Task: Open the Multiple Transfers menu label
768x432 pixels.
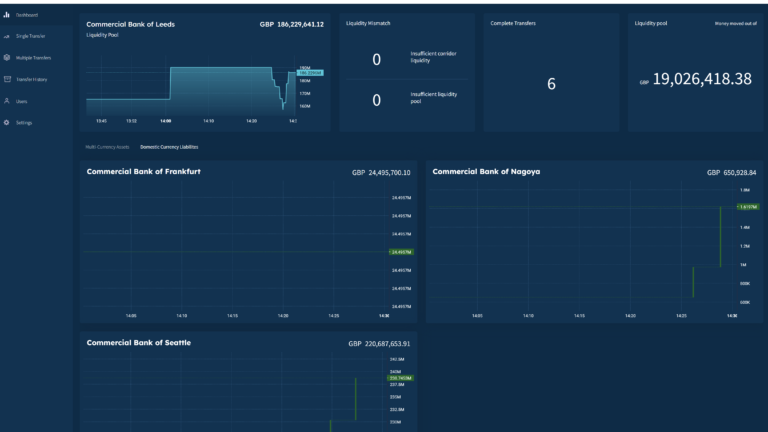Action: tap(33, 57)
